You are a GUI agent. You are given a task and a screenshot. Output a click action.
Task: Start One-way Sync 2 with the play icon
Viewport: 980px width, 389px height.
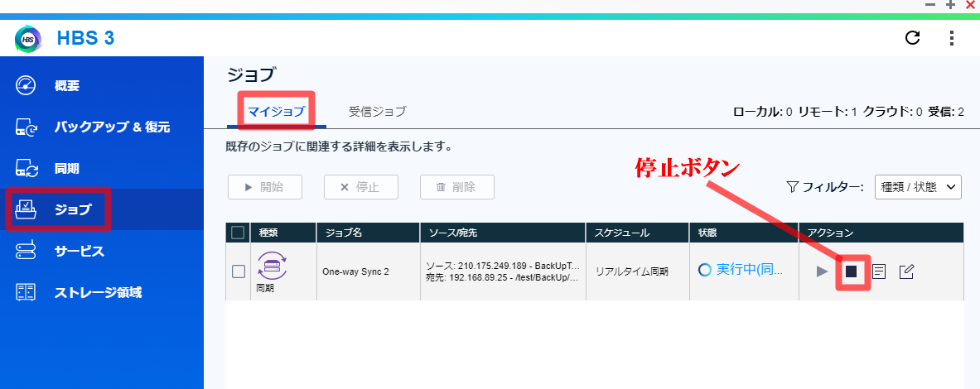point(823,271)
